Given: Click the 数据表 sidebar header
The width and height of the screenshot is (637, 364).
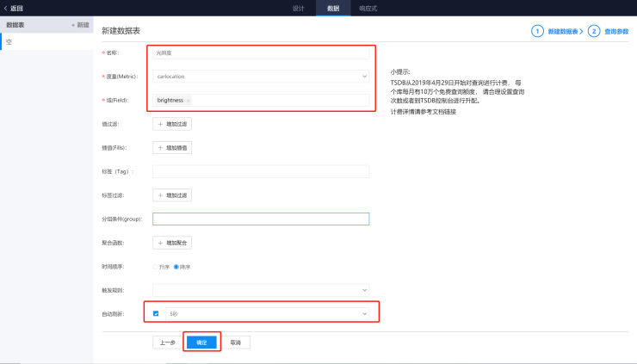Looking at the screenshot, I should (15, 25).
